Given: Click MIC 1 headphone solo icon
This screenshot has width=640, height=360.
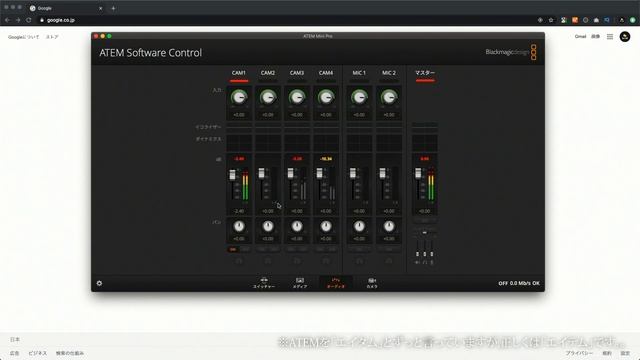Looking at the screenshot, I should [360, 260].
